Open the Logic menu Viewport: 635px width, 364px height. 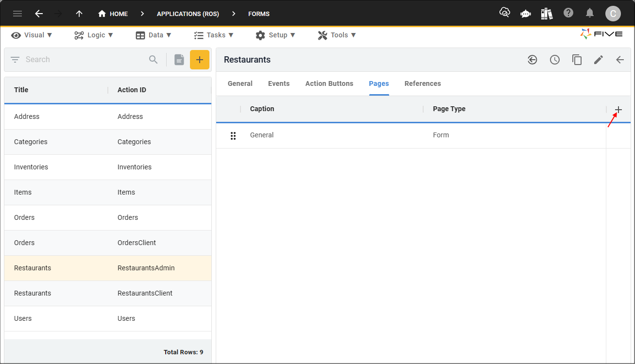click(x=94, y=35)
